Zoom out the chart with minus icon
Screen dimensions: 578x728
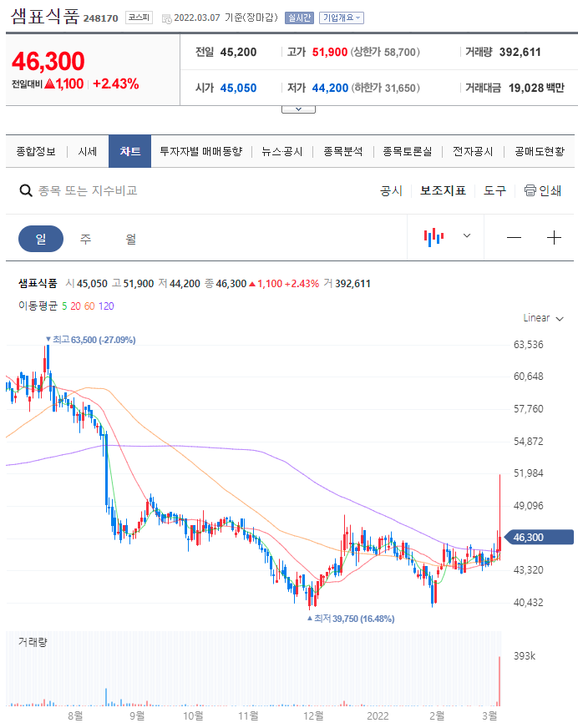pos(514,238)
